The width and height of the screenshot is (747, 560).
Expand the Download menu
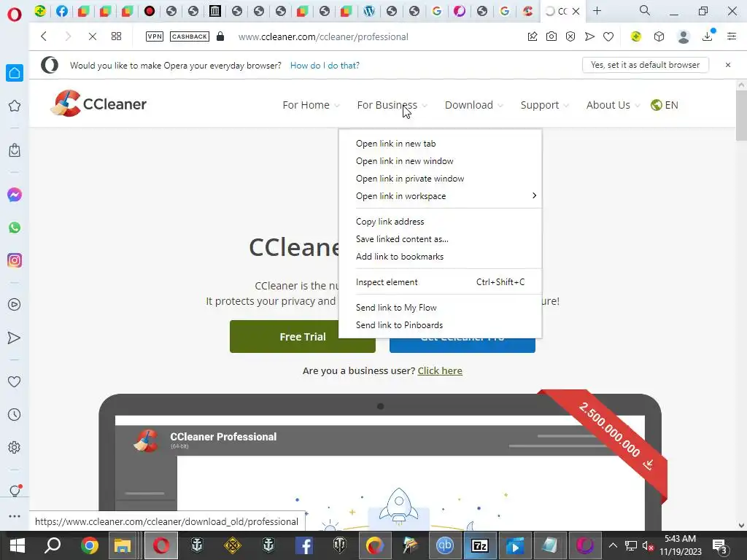[473, 105]
